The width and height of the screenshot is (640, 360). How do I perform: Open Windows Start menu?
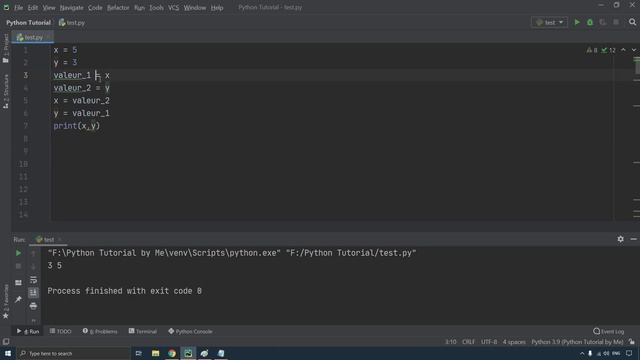pyautogui.click(x=8, y=353)
